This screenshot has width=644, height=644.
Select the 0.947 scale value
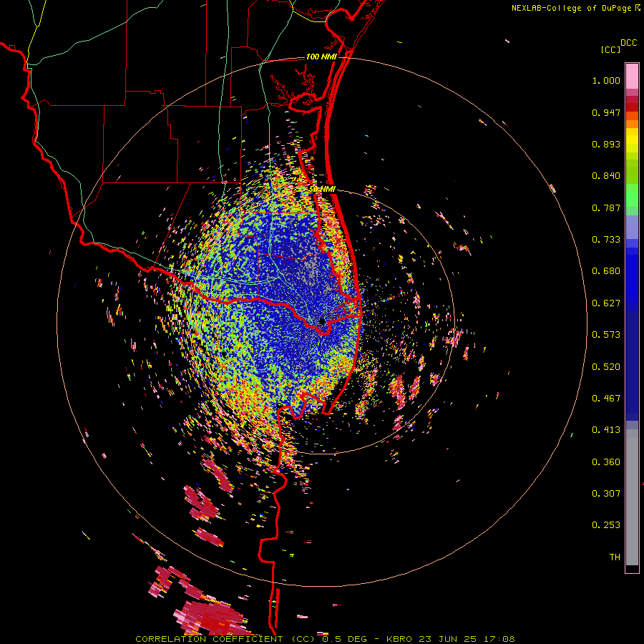tap(606, 112)
